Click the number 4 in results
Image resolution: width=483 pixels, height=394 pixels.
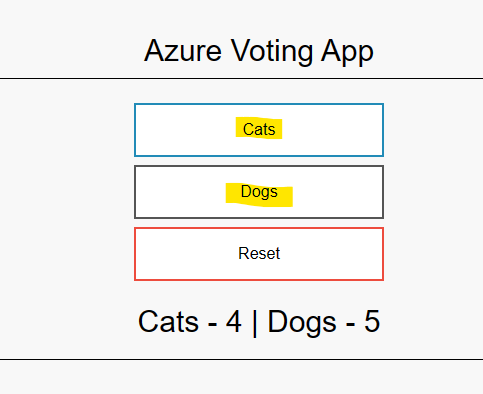(x=234, y=321)
